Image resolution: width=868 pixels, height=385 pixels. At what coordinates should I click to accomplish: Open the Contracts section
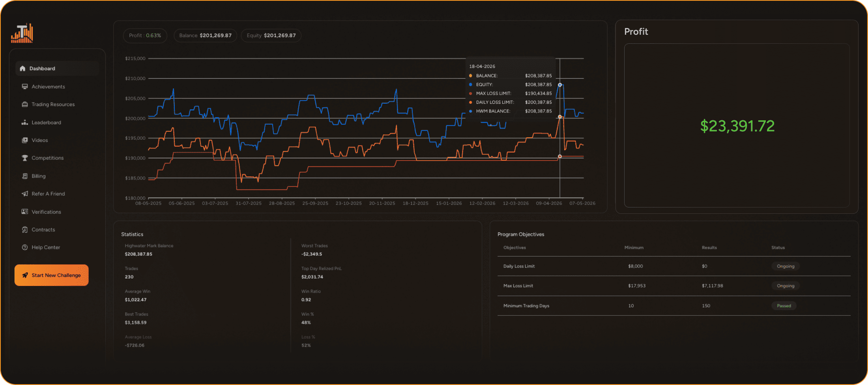[x=43, y=230]
